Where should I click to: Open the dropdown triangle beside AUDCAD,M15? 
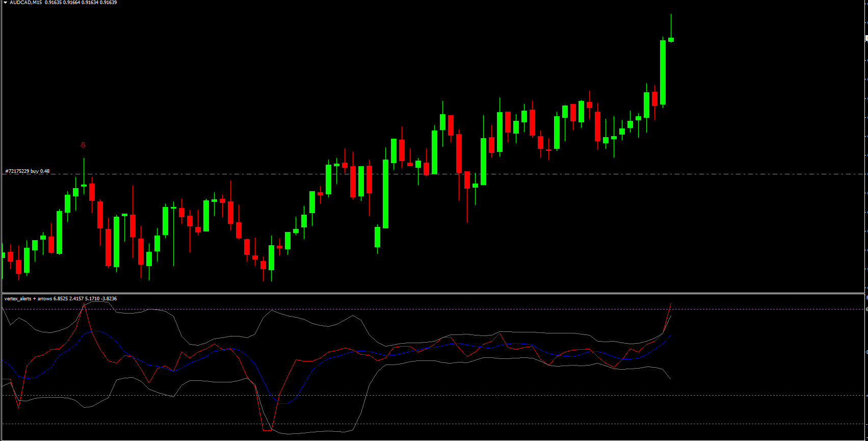tap(5, 3)
